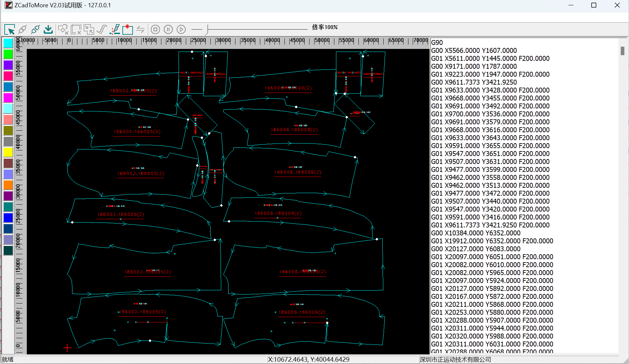Click the S-curve tool icon
This screenshot has height=364, width=629.
tap(102, 30)
